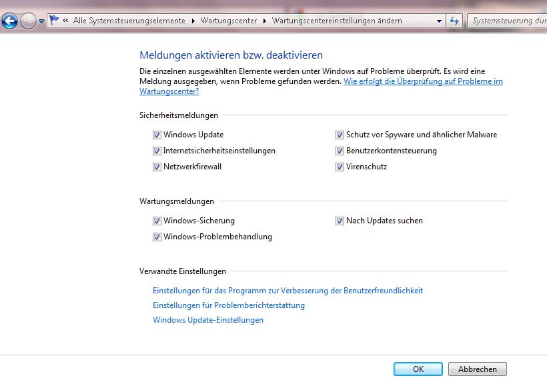Open 'Einstellungen für Problemberichterstattung' link

click(229, 305)
